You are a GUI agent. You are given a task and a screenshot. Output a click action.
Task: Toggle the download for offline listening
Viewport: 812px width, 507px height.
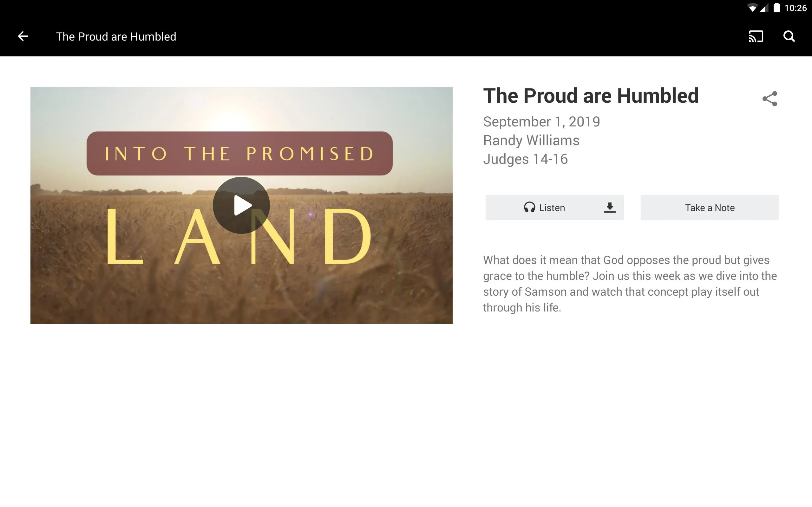pyautogui.click(x=610, y=207)
